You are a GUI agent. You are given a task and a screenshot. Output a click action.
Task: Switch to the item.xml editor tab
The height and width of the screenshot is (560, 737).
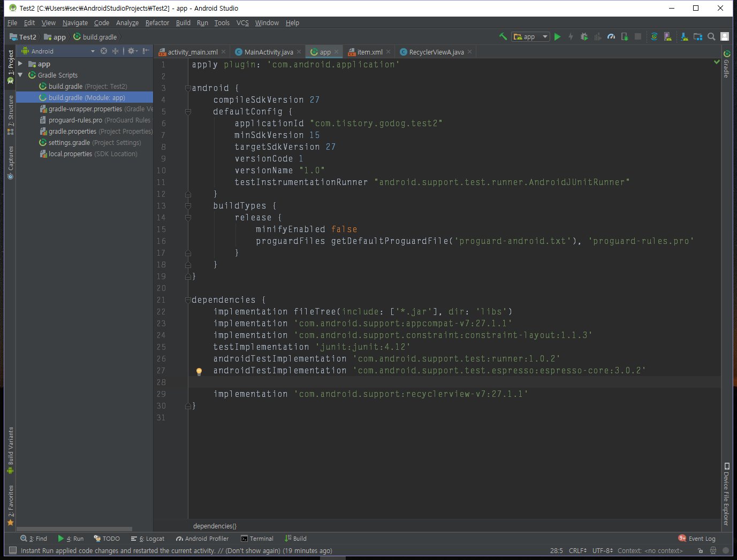370,52
